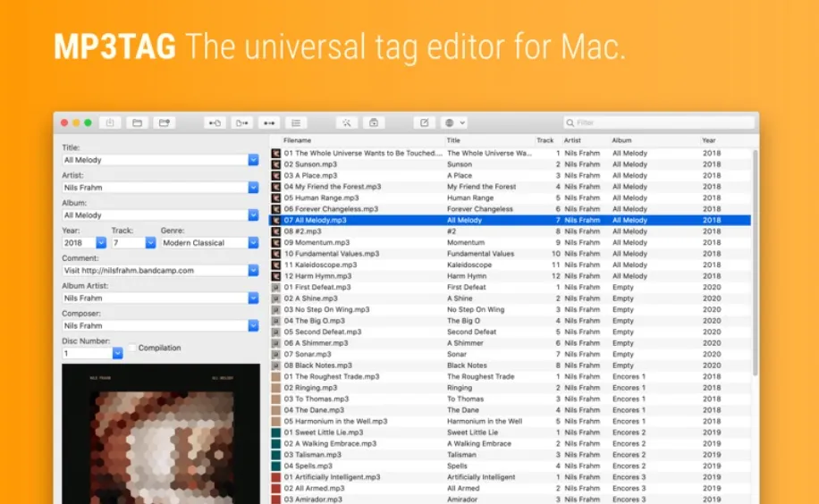The width and height of the screenshot is (819, 504).
Task: Select the file 02 Sunson.mp3
Action: 310,164
